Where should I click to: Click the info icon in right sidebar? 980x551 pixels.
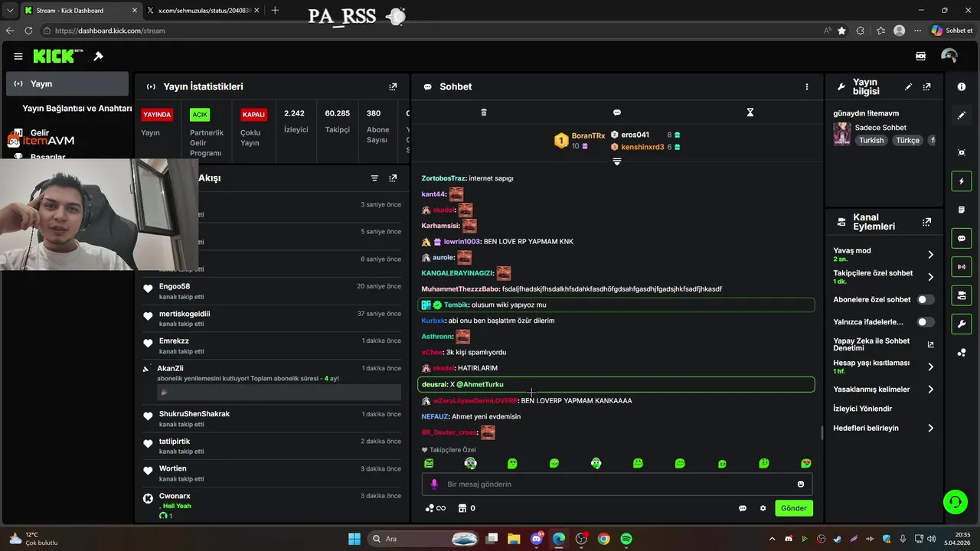pos(962,86)
